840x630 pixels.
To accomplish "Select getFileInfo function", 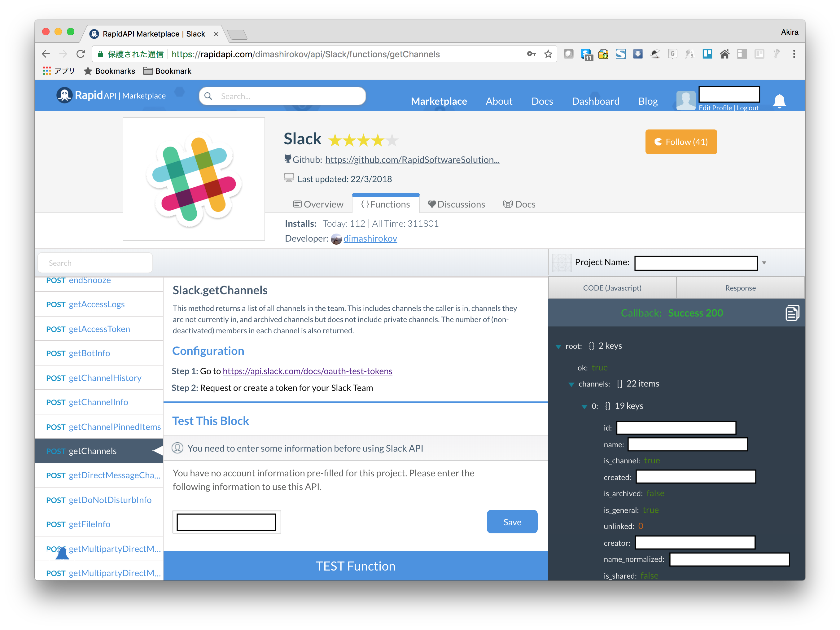I will tap(99, 524).
